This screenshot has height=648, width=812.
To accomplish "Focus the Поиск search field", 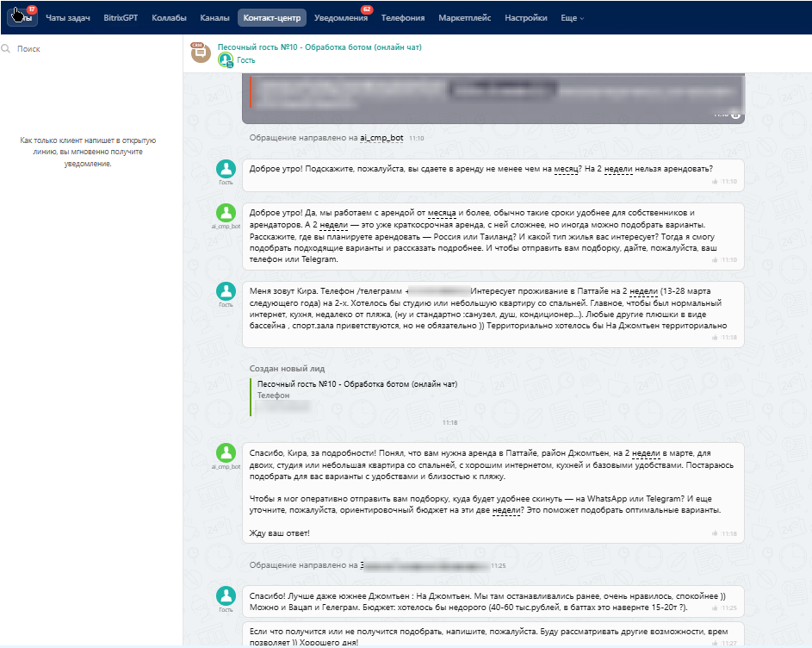I will [93, 49].
